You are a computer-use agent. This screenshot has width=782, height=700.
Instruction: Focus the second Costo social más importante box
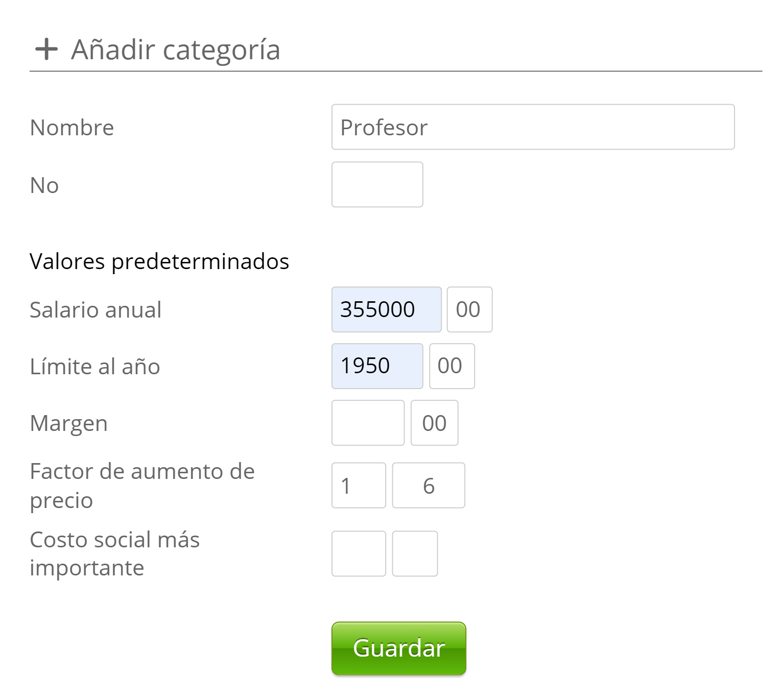[415, 553]
